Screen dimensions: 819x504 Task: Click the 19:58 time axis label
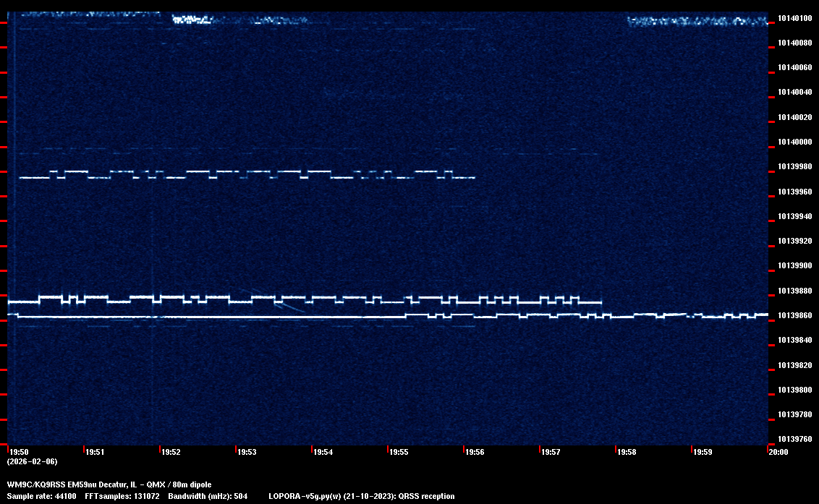[x=627, y=452]
